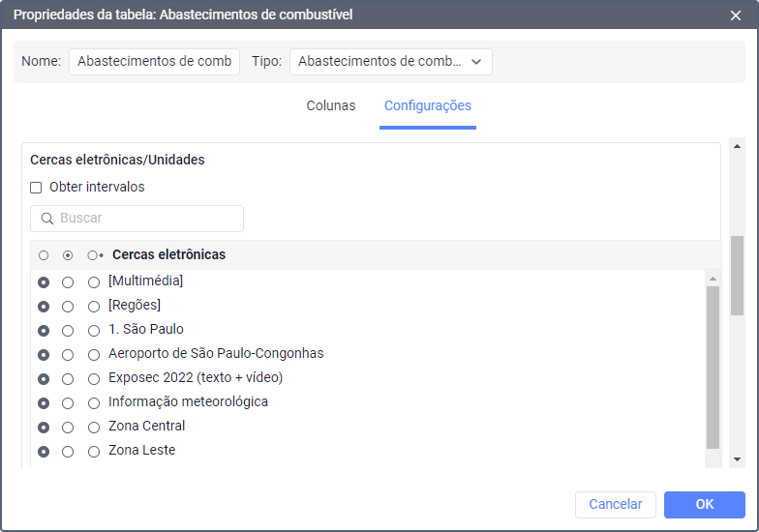Click the outer panel scroll-up arrow
The height and width of the screenshot is (532, 759).
click(737, 148)
